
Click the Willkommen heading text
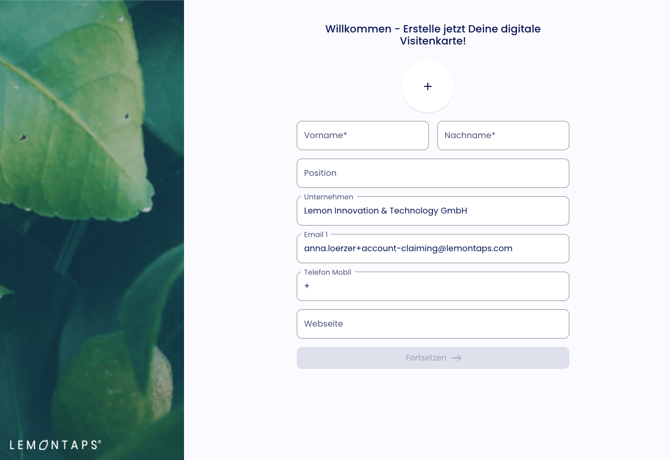pyautogui.click(x=433, y=35)
